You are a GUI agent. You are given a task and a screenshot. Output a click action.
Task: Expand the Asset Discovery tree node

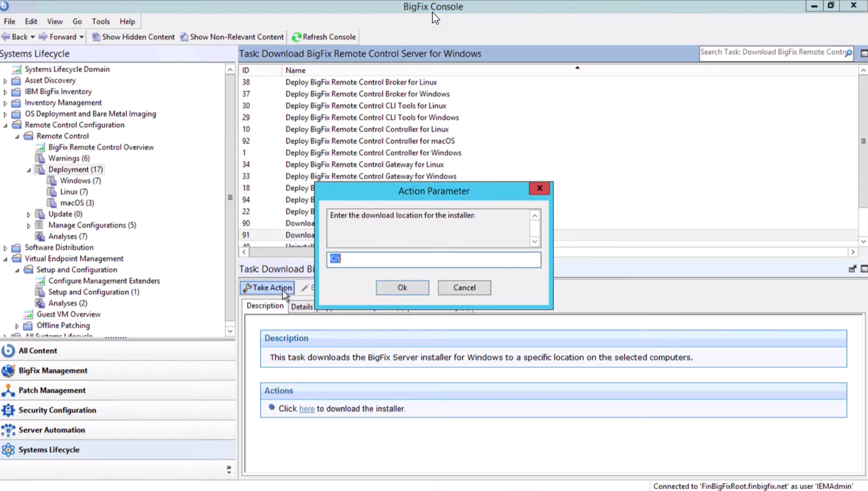pos(5,81)
